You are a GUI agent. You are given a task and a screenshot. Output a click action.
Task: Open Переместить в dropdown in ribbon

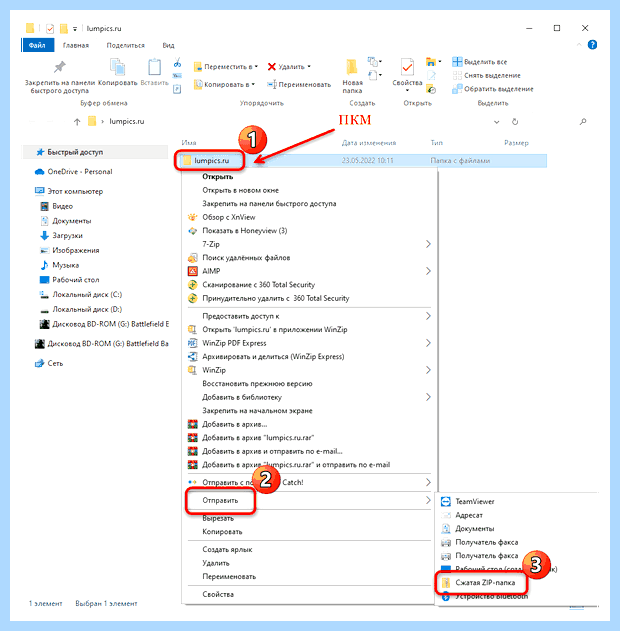click(x=225, y=67)
